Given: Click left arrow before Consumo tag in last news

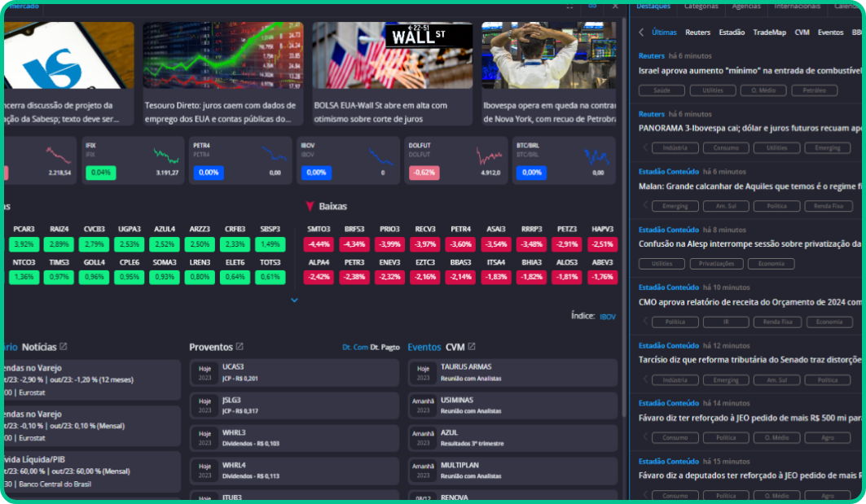Looking at the screenshot, I should [645, 495].
